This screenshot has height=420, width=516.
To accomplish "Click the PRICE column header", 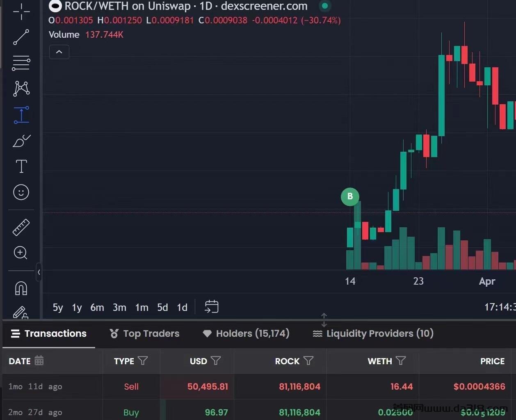I will (x=492, y=361).
